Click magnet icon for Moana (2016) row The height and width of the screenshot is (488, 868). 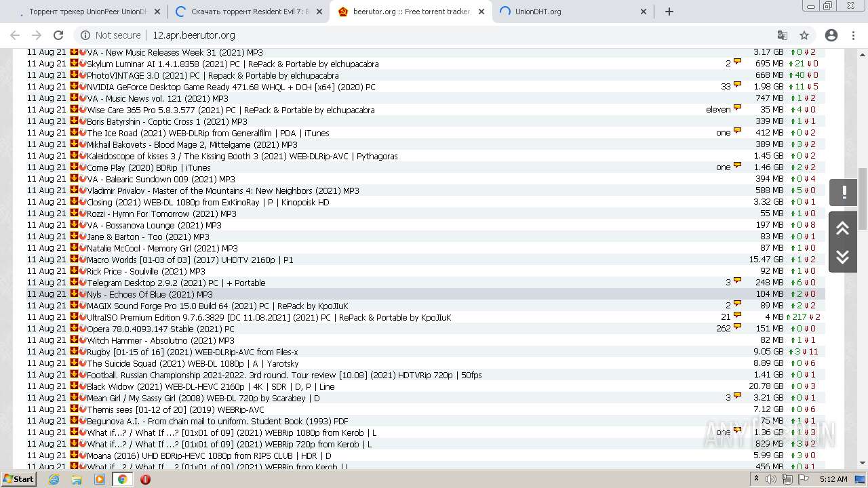click(x=83, y=455)
